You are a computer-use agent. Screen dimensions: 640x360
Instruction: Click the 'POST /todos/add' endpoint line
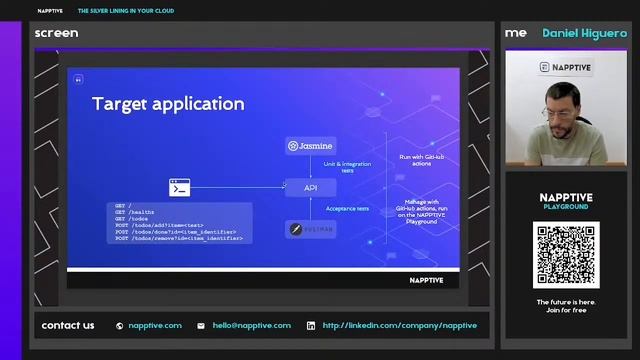(159, 225)
